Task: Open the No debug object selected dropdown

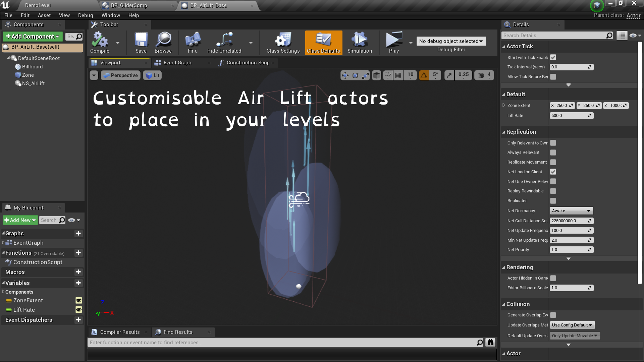Action: (451, 41)
